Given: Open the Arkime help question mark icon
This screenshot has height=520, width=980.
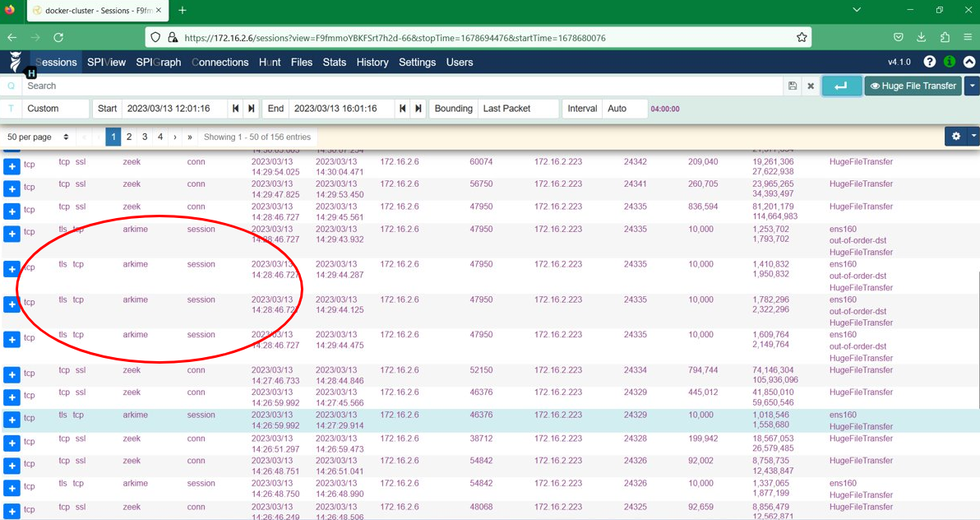Looking at the screenshot, I should 929,62.
